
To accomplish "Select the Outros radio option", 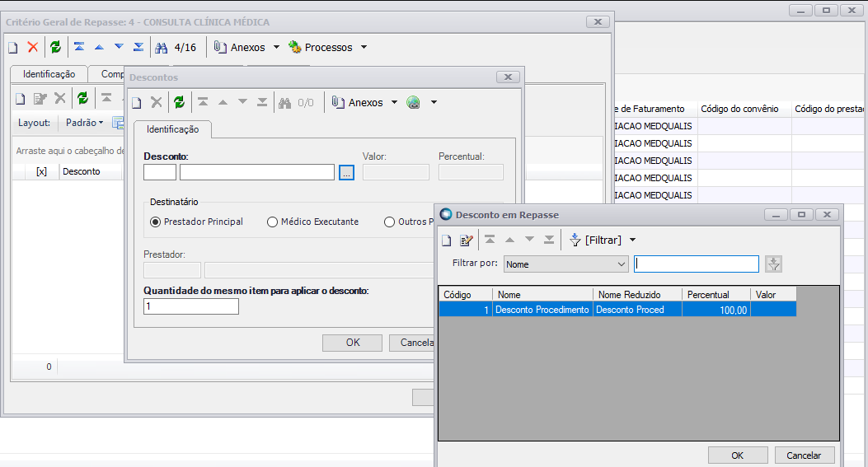I will [x=409, y=222].
